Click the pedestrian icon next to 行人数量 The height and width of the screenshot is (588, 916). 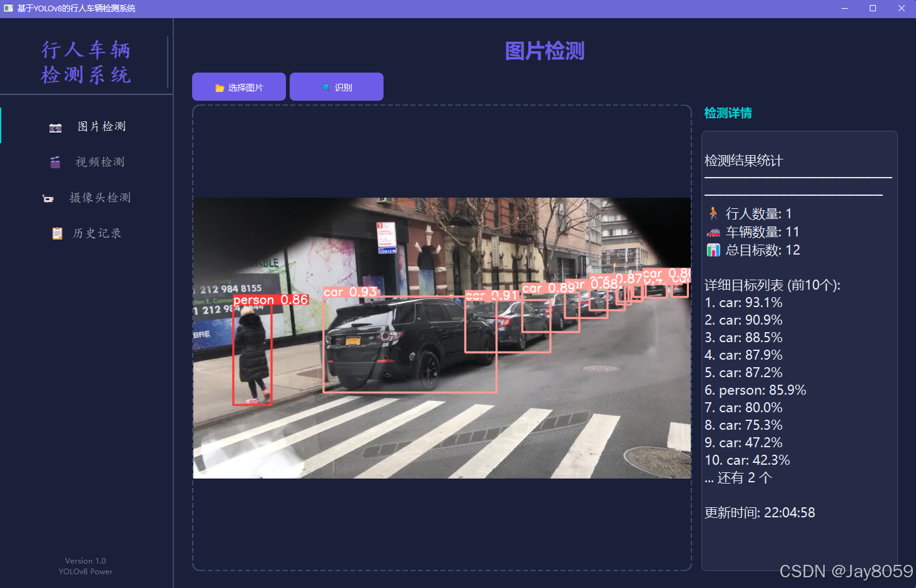point(713,213)
